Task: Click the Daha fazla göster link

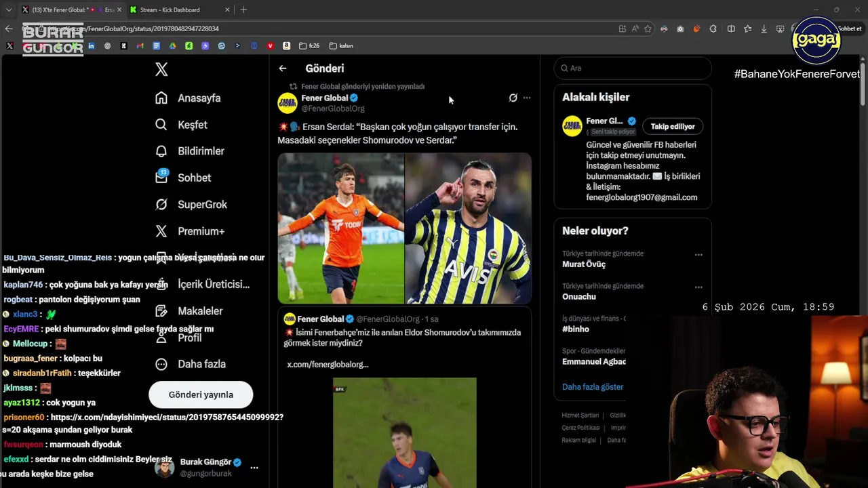Action: (593, 387)
